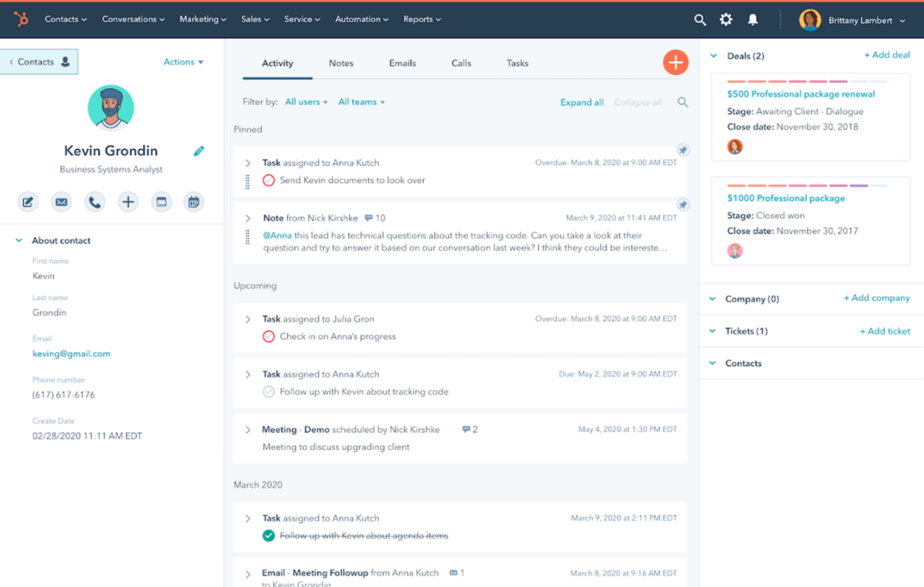Image resolution: width=924 pixels, height=587 pixels.
Task: Open the 'All users' filter dropdown
Action: 306,102
